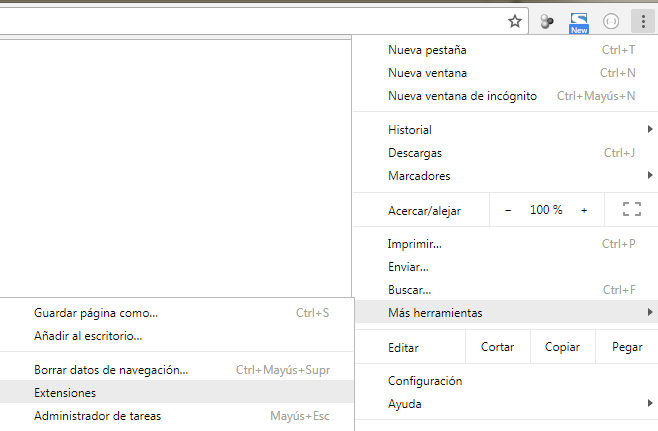This screenshot has height=431, width=658.
Task: Increase zoom with the plus button
Action: point(584,210)
